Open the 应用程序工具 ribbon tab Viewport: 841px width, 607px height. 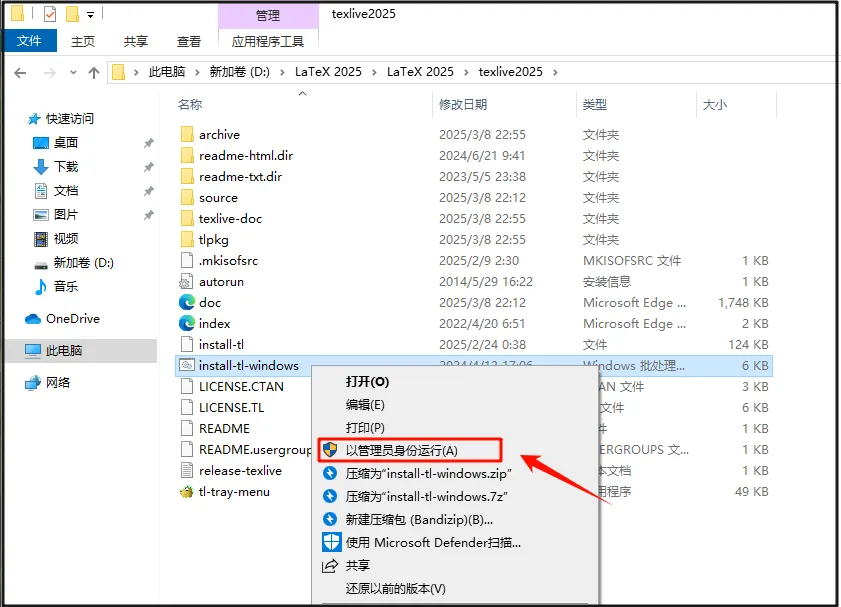coord(268,41)
